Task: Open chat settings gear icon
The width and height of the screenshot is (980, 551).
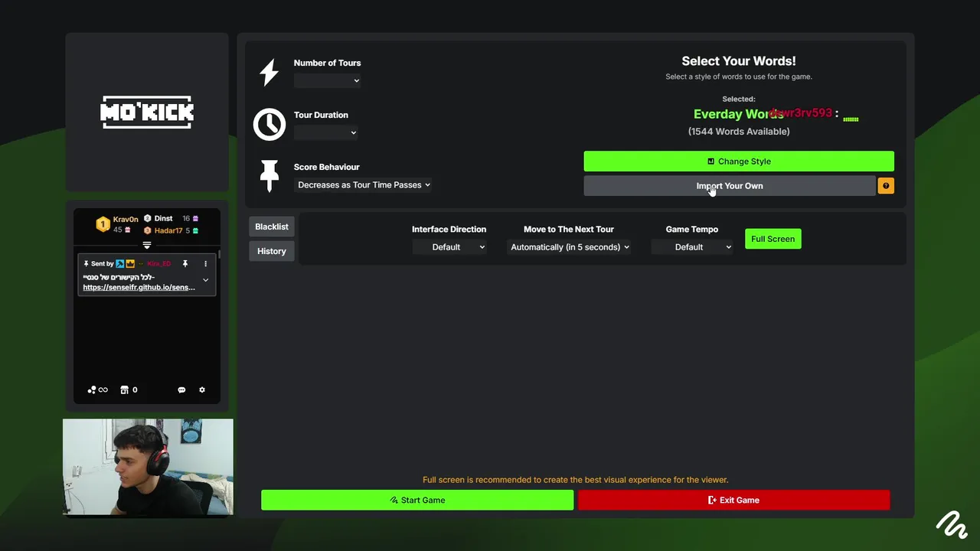Action: pyautogui.click(x=202, y=390)
